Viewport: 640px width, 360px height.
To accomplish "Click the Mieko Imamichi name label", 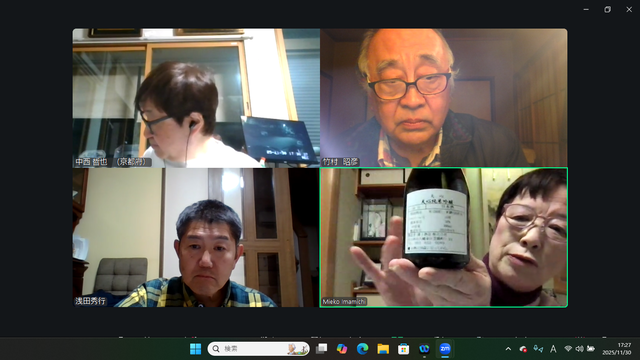I will [x=344, y=302].
